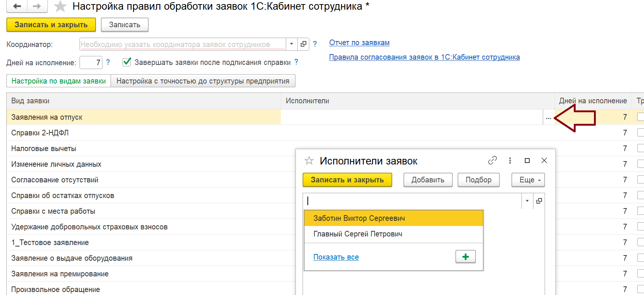
Task: Click the open-form icon beside the Координатор field
Action: (x=303, y=44)
